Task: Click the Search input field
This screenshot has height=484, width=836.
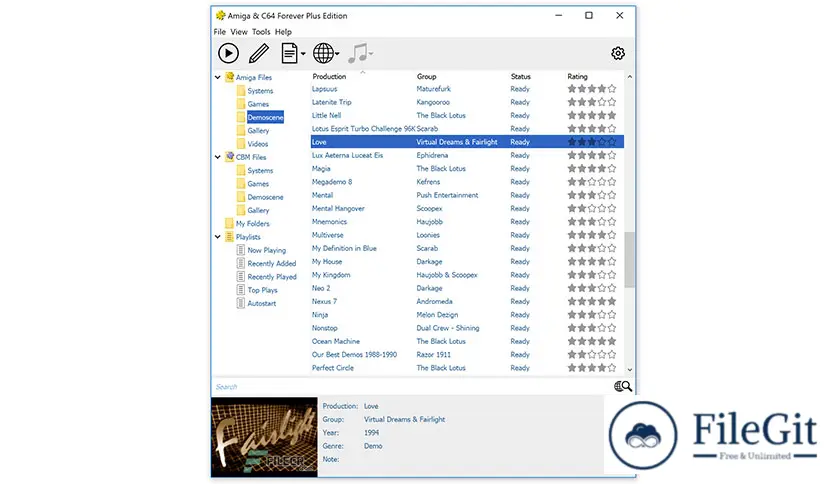Action: (x=412, y=386)
